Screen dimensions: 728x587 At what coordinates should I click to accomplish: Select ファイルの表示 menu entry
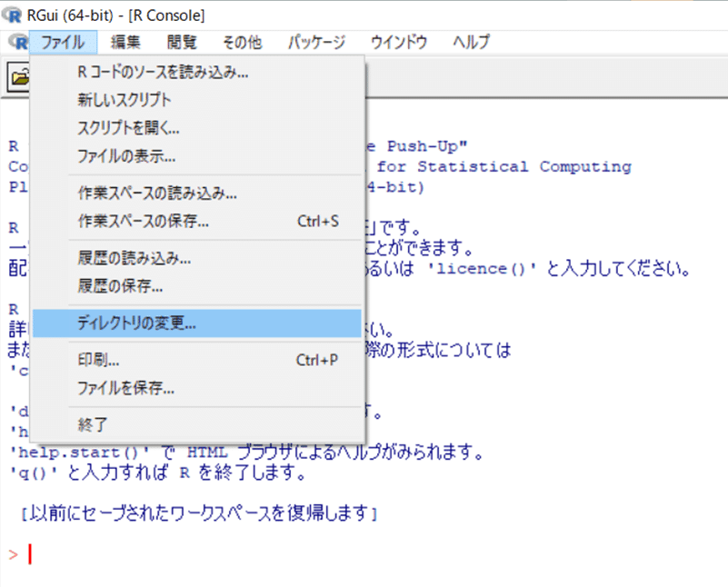coord(197,156)
